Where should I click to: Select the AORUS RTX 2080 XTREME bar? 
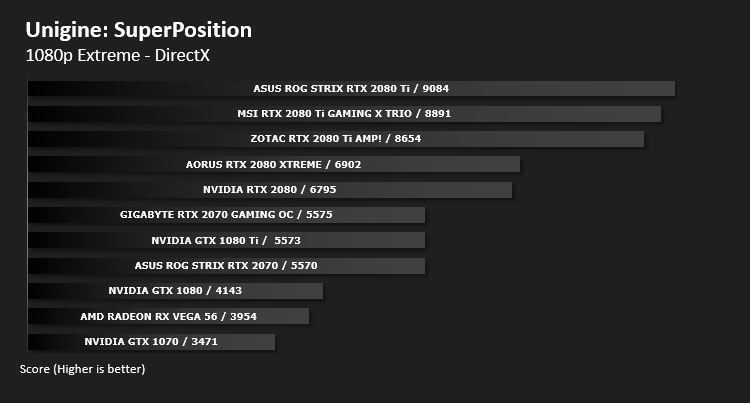coord(274,164)
